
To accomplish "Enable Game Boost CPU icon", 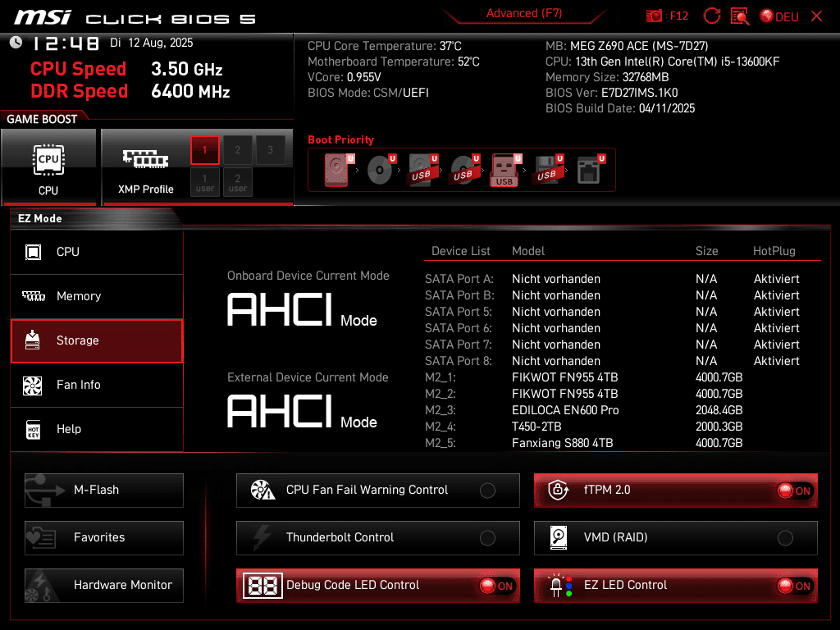I will (48, 160).
